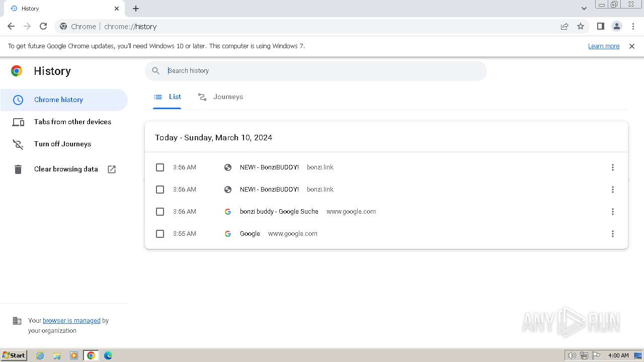
Task: Open File Explorer from taskbar
Action: point(57,355)
